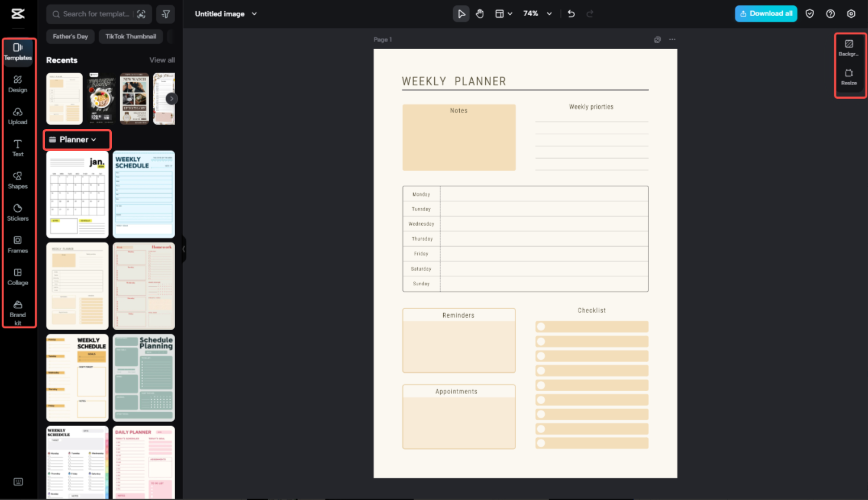Image resolution: width=868 pixels, height=500 pixels.
Task: Open the Stickers panel
Action: (18, 212)
